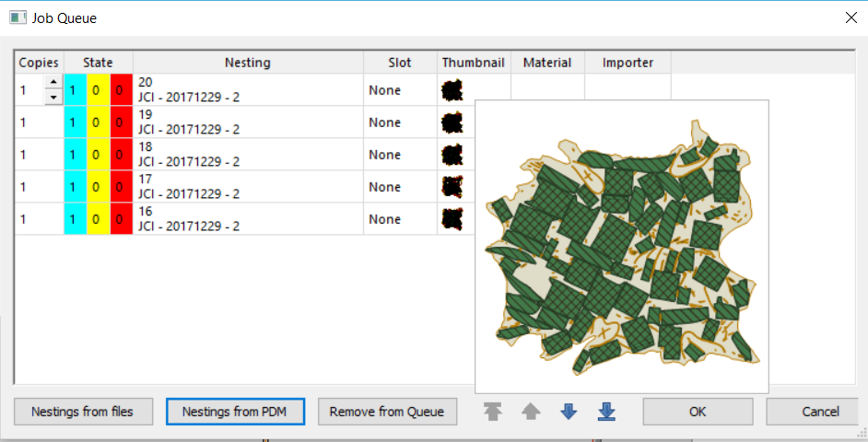This screenshot has height=442, width=868.
Task: Click the large hide nesting preview image
Action: tap(622, 247)
